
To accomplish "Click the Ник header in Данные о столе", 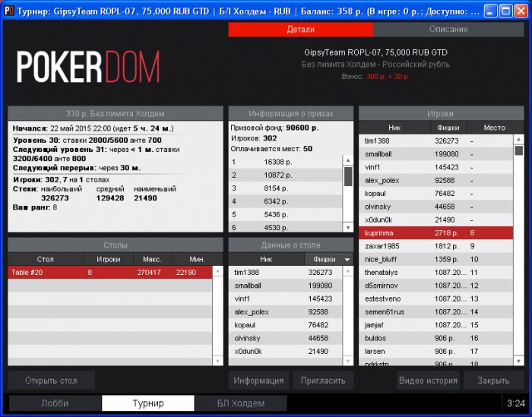I will tap(266, 259).
